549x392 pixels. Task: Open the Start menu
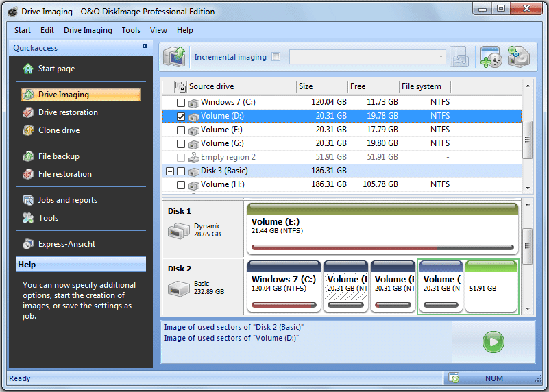pyautogui.click(x=23, y=30)
